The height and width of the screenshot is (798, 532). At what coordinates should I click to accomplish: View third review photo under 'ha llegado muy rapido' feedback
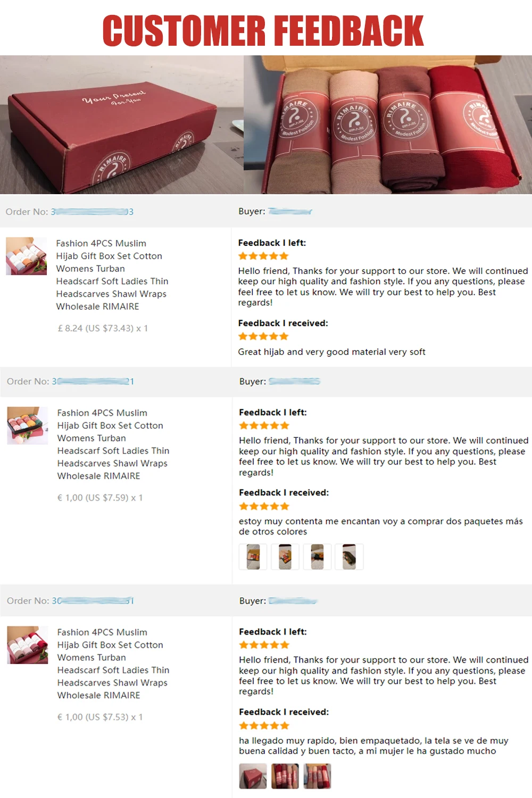click(317, 776)
